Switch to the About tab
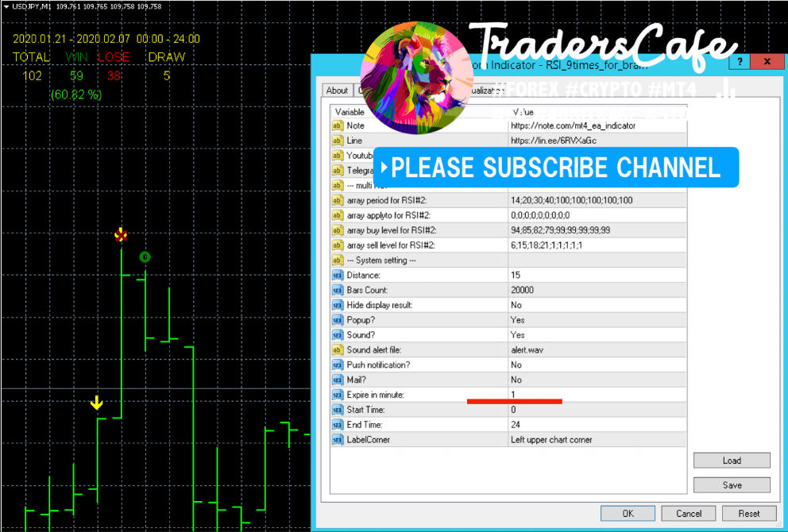Screen dimensions: 788x532 (337, 91)
